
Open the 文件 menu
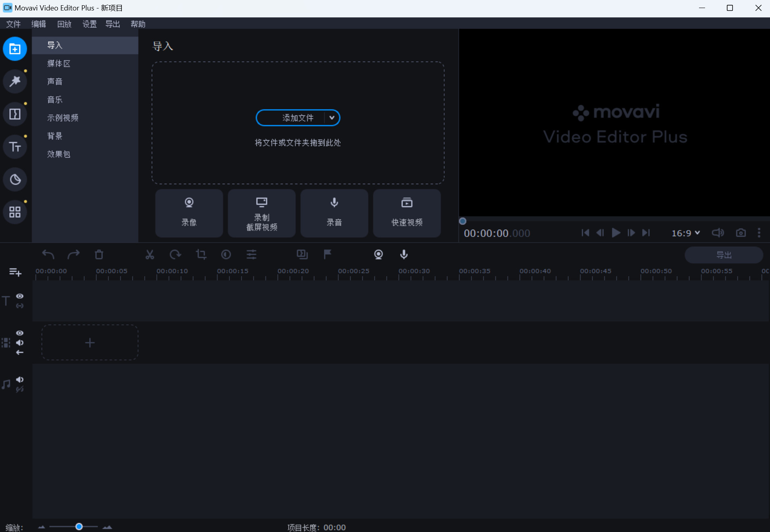click(13, 24)
